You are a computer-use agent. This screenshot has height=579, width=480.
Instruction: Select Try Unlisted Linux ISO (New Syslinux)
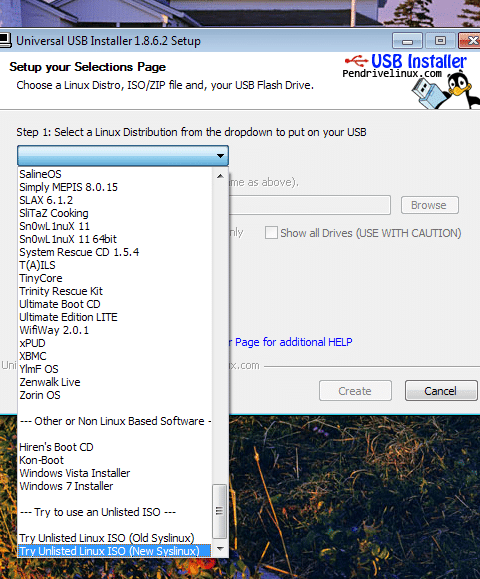[x=114, y=551]
